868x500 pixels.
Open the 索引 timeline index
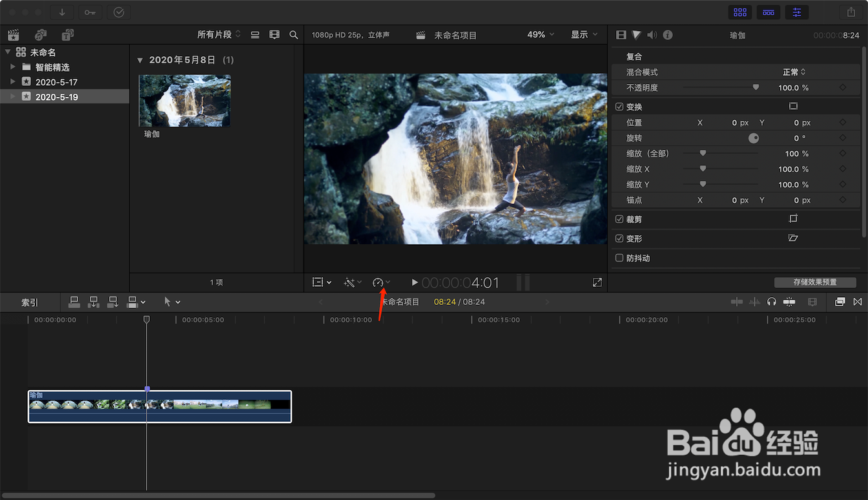pos(30,302)
